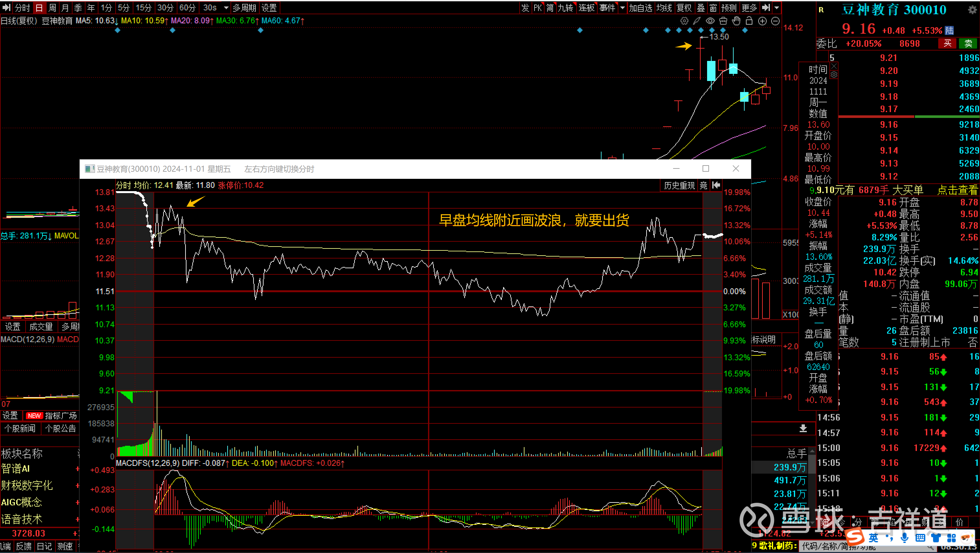Toggle the Sogou punctuation mode icon
Image resolution: width=980 pixels, height=553 pixels.
point(889,538)
